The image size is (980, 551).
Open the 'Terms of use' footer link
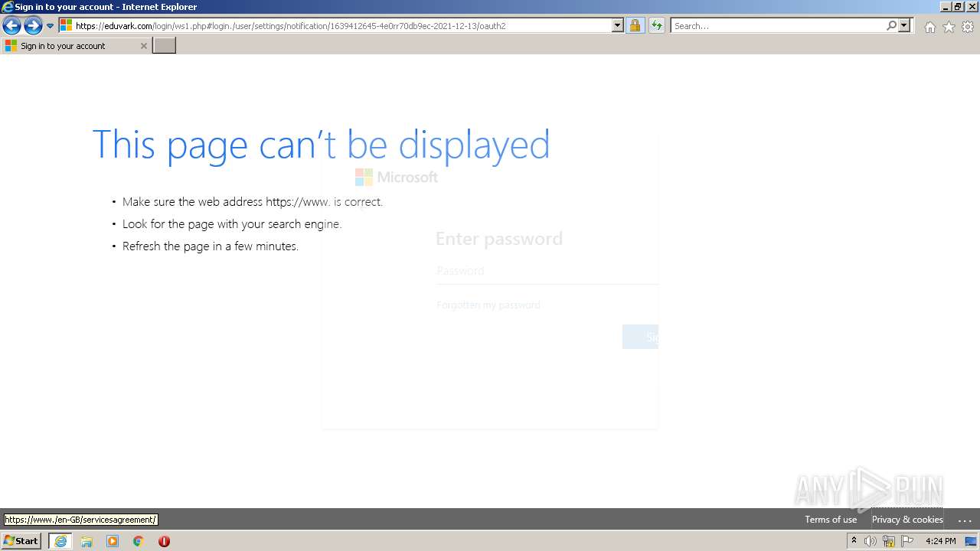[x=831, y=520]
